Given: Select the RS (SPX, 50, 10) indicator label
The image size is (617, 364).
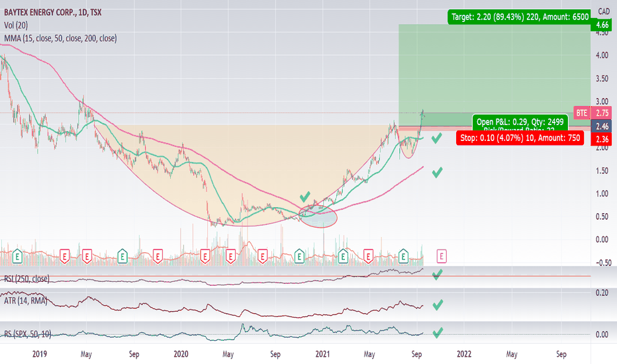Looking at the screenshot, I should click(x=28, y=334).
